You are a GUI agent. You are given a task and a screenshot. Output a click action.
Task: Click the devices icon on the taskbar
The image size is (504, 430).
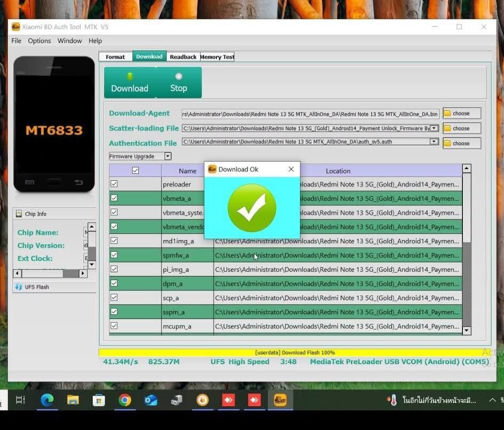point(177,400)
